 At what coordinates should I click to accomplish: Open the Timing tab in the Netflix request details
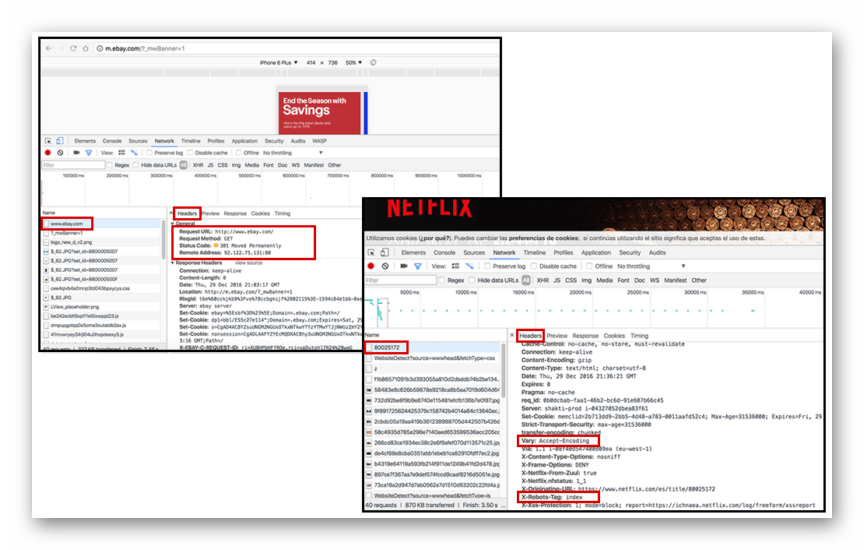point(639,336)
